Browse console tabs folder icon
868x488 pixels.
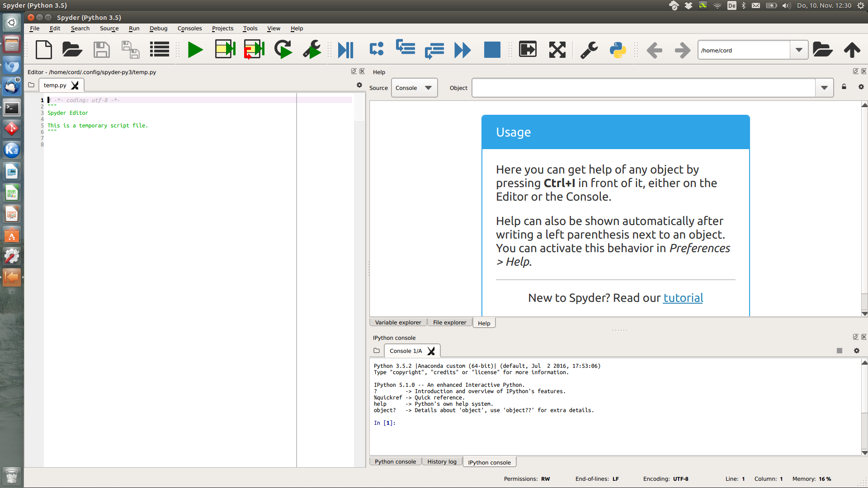pos(377,351)
